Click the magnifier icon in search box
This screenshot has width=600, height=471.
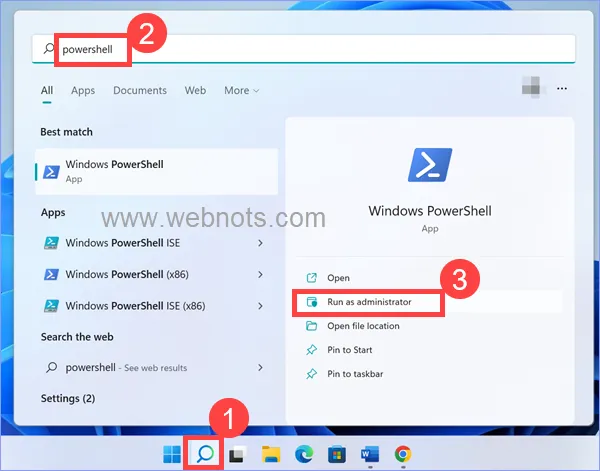click(x=49, y=48)
